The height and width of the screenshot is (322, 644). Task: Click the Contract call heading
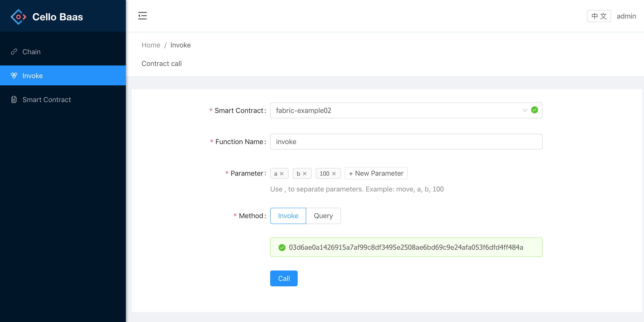pos(161,63)
